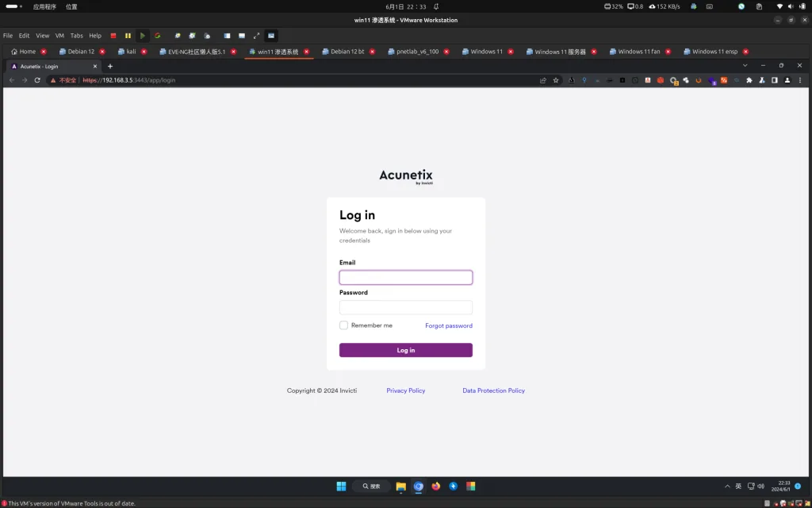Open File Explorer from the Windows taskbar
This screenshot has width=812, height=508.
point(400,487)
